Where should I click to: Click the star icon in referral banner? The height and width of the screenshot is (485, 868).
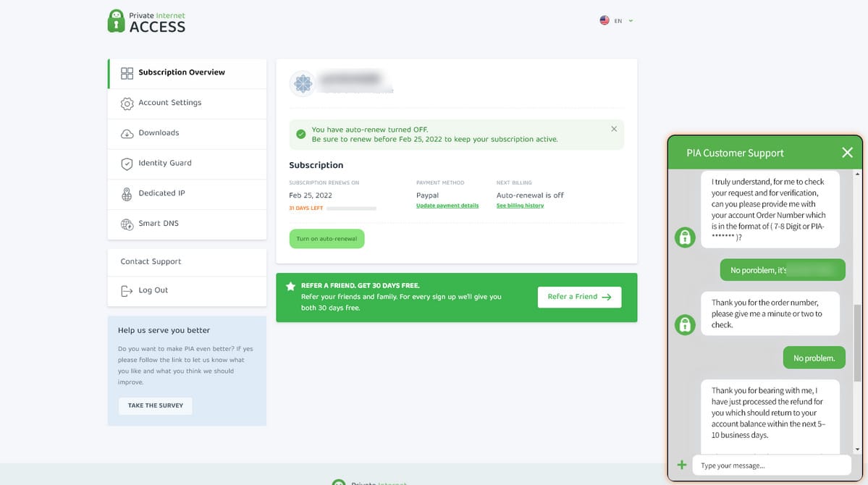(290, 286)
